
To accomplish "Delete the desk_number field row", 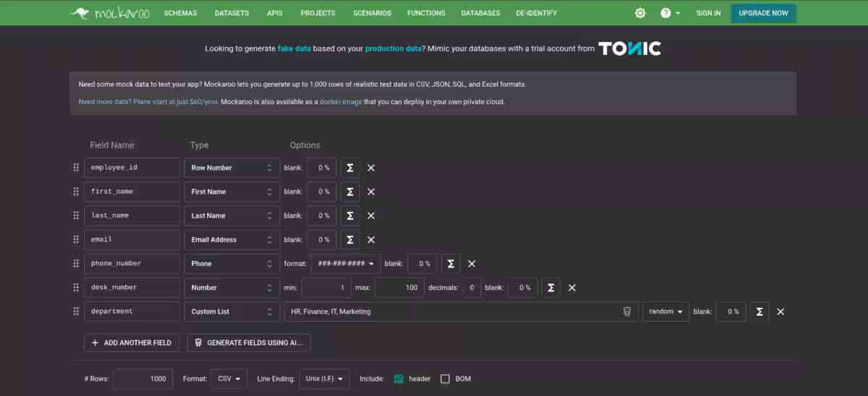I will (x=572, y=288).
